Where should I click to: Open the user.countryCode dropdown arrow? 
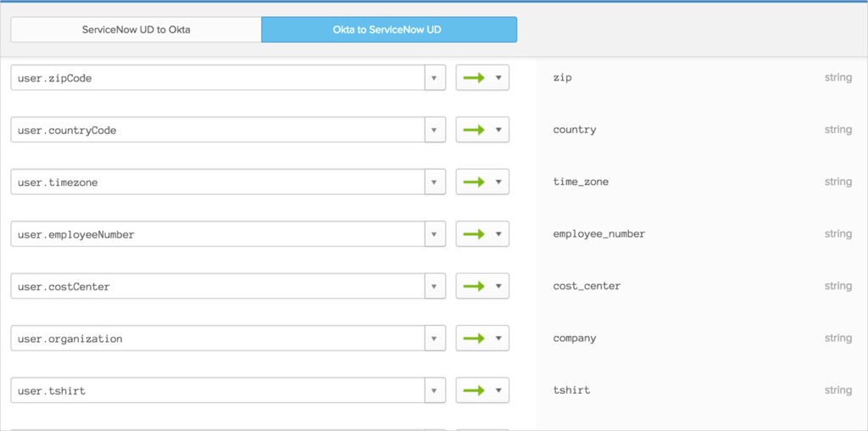coord(434,130)
